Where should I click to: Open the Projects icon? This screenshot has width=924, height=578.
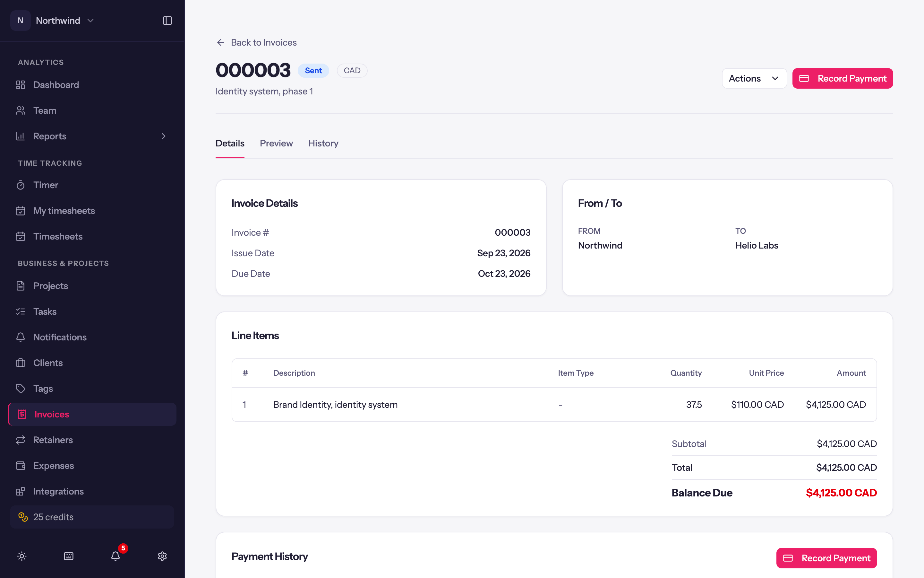[x=21, y=286]
